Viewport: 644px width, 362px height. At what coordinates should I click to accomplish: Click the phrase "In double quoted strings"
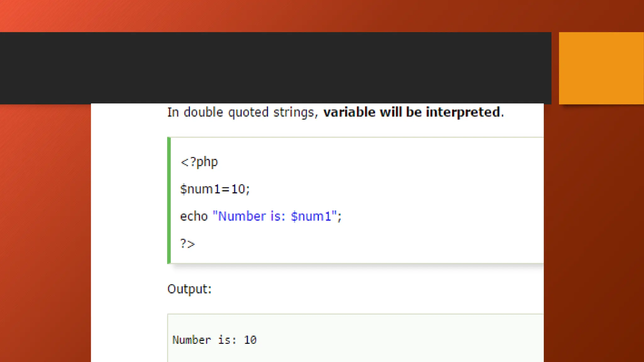click(x=241, y=112)
